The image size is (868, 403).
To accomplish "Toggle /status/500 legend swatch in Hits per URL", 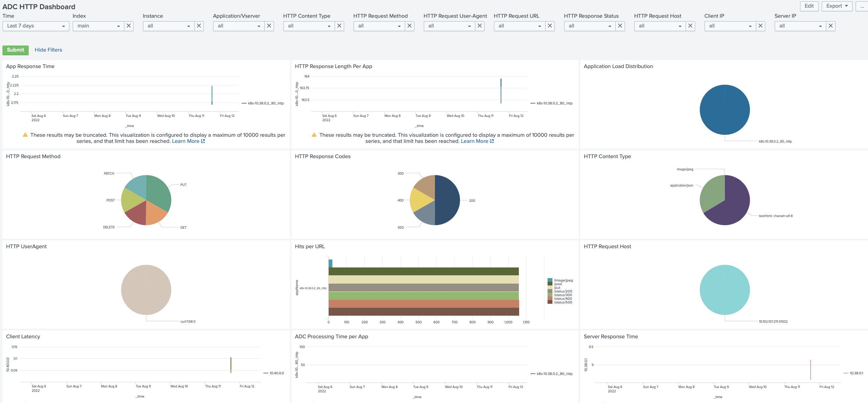I will (550, 302).
